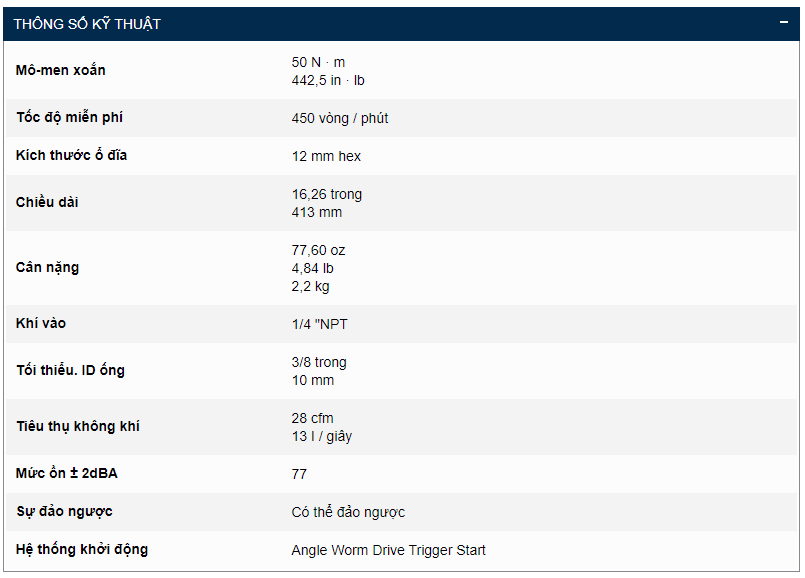Viewport: 805px width, 578px height.
Task: Select the Chiều dài row label
Action: [47, 203]
